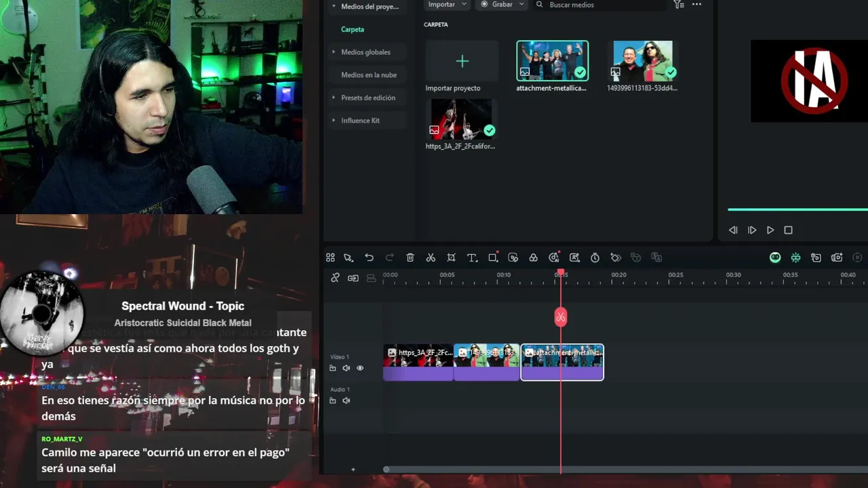
Task: Expand Medios globales section
Action: click(x=334, y=52)
